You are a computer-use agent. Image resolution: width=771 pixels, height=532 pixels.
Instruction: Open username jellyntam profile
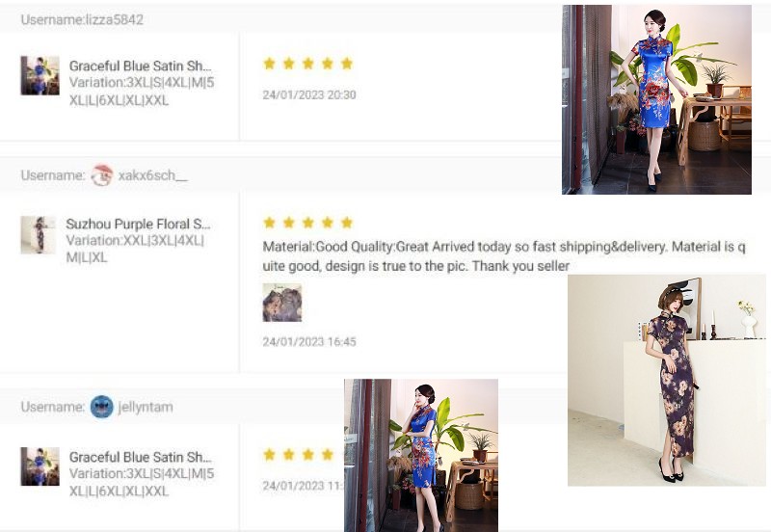[146, 407]
